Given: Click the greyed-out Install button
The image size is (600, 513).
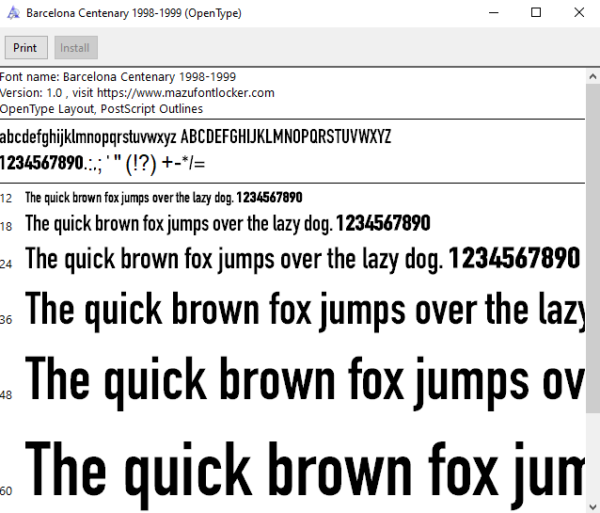Looking at the screenshot, I should pos(76,48).
